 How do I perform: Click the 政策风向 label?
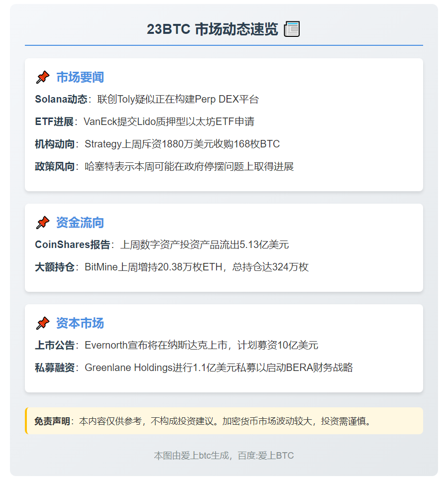click(54, 166)
